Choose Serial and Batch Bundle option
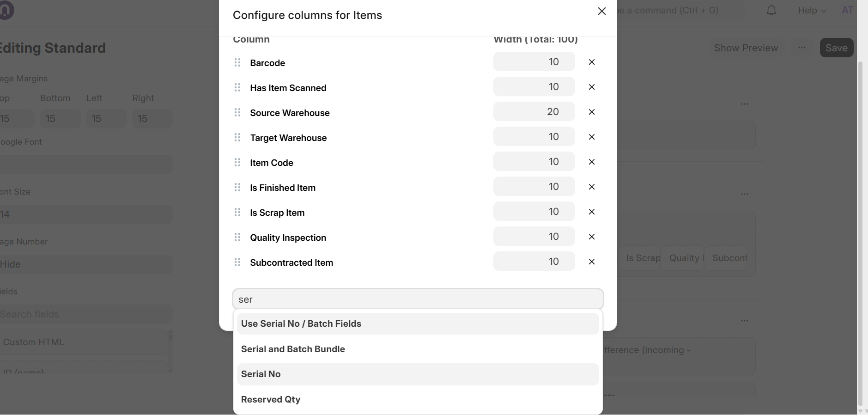 point(418,349)
